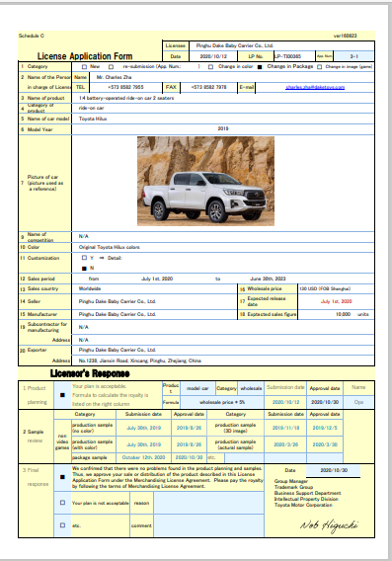
Task: Check 'Your plan is not acceptable' box
Action: [x=62, y=503]
